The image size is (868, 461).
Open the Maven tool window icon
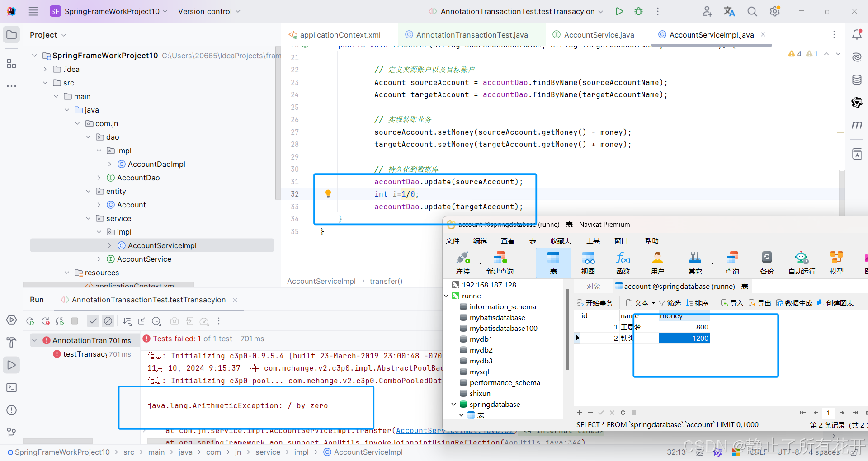tap(857, 125)
